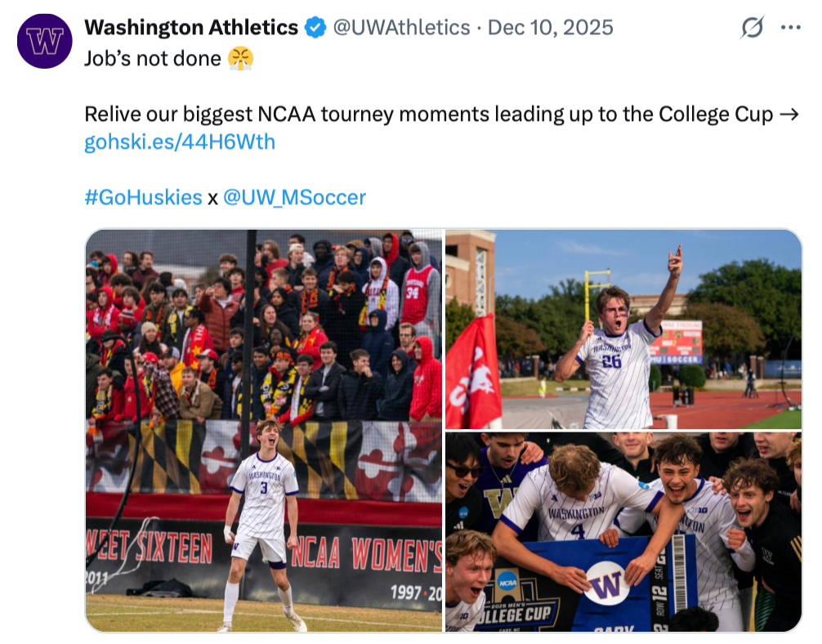Click the Washington Athletics purple W avatar

pyautogui.click(x=44, y=41)
